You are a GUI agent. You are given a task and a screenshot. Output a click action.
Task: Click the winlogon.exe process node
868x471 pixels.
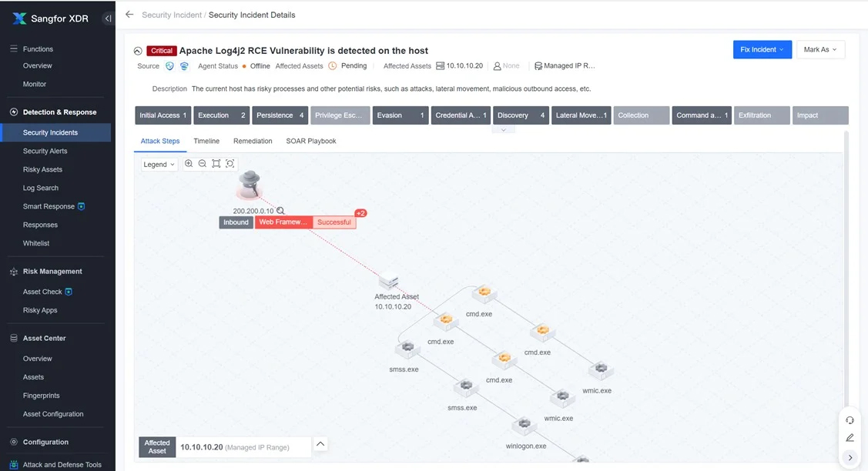(524, 426)
